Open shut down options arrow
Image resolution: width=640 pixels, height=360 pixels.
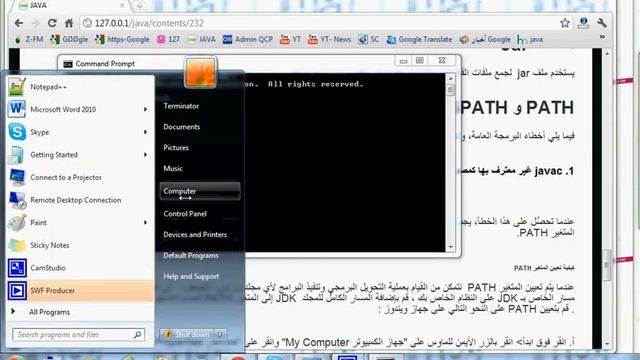(221, 334)
